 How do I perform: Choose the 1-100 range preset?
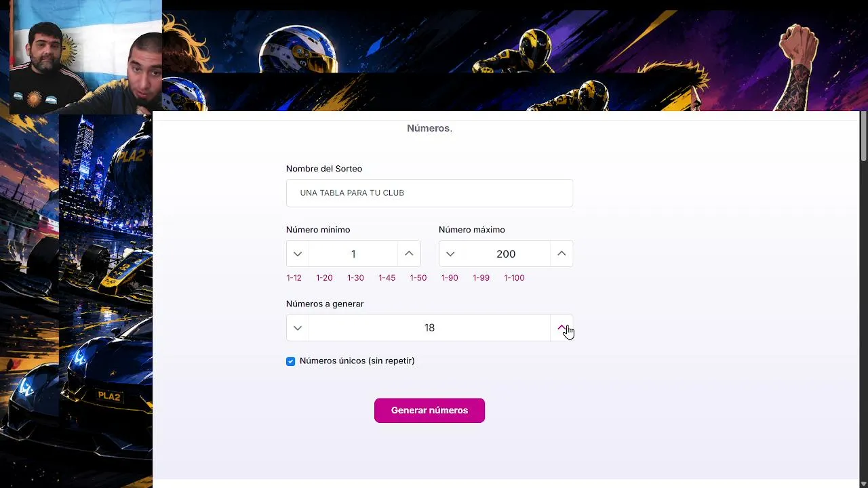[x=514, y=278]
